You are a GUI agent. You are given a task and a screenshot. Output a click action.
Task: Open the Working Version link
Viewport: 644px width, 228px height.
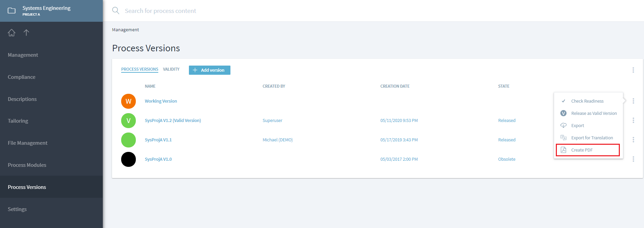click(x=161, y=101)
